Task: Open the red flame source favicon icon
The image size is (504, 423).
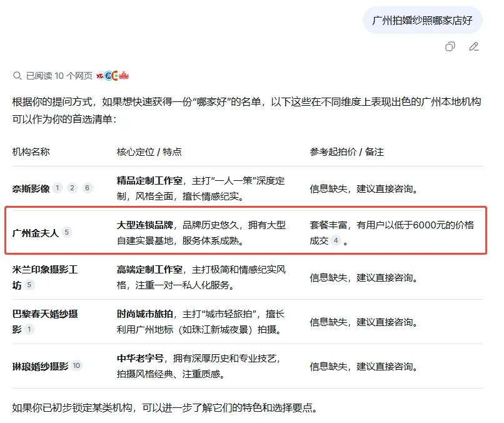Action: (x=123, y=74)
